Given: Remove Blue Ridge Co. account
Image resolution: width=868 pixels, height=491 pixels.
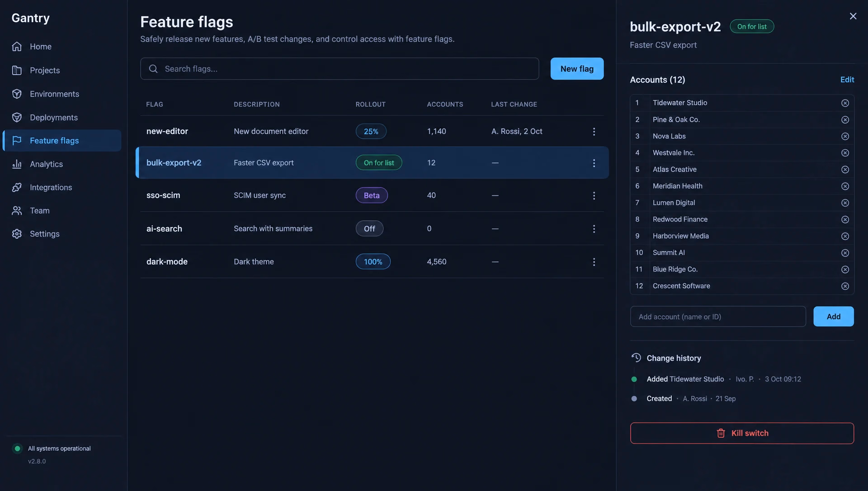Looking at the screenshot, I should tap(845, 269).
